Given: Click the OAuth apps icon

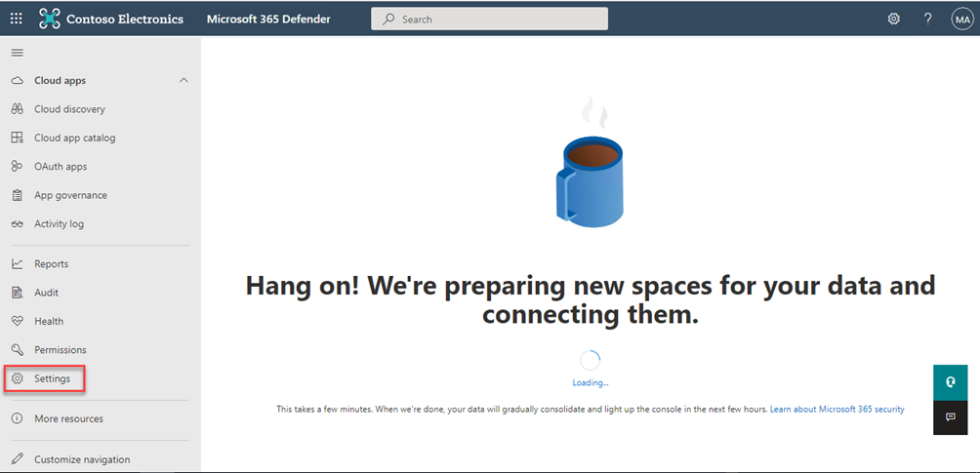Looking at the screenshot, I should pos(18,167).
